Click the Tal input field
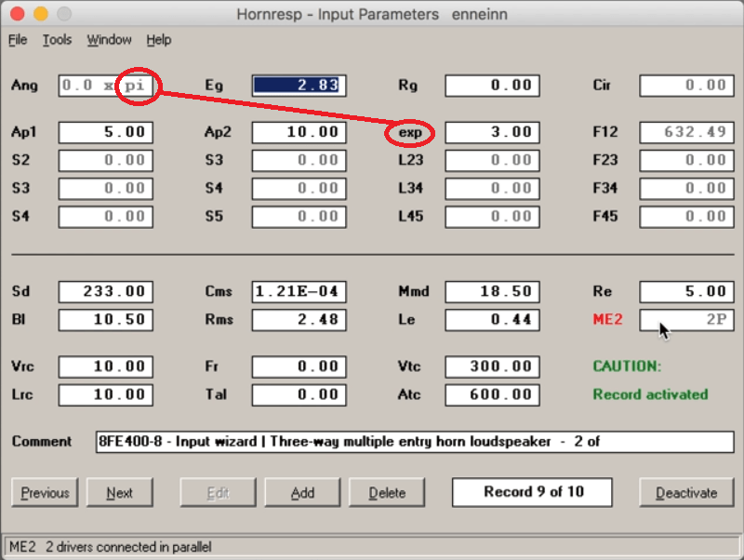 tap(299, 394)
